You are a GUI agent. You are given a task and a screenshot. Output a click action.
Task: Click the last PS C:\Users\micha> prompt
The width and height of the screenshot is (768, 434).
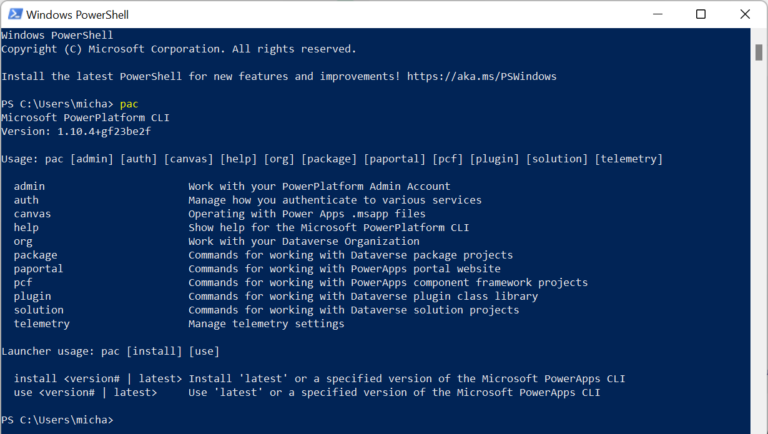(57, 420)
